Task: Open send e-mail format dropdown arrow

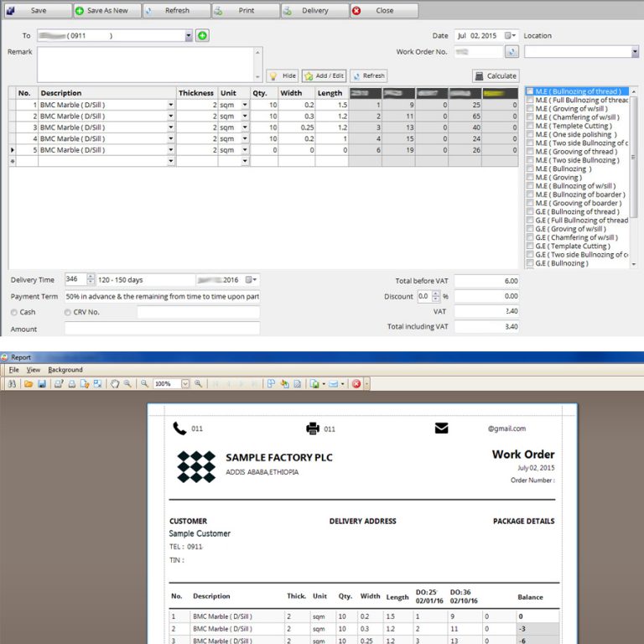Action: pyautogui.click(x=342, y=383)
